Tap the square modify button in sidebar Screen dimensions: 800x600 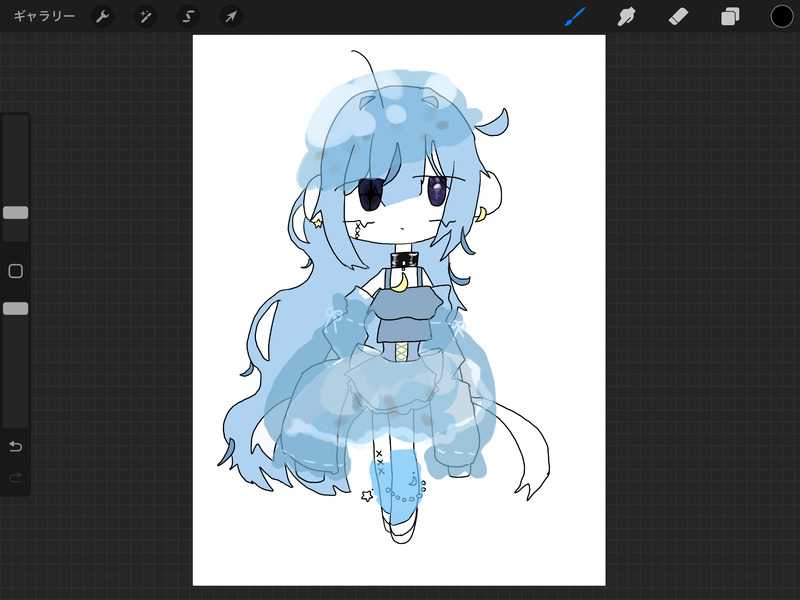pos(16,271)
